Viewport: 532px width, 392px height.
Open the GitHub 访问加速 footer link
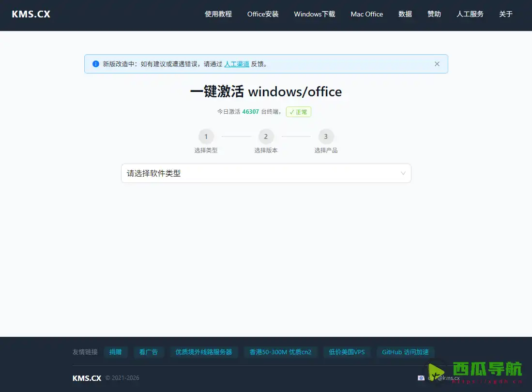406,352
